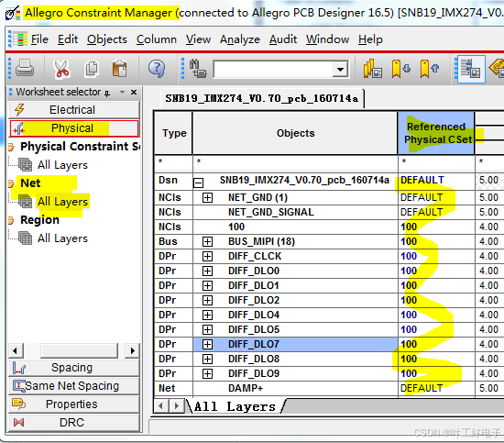504x443 pixels.
Task: Open the Properties worksheet
Action: click(x=74, y=404)
